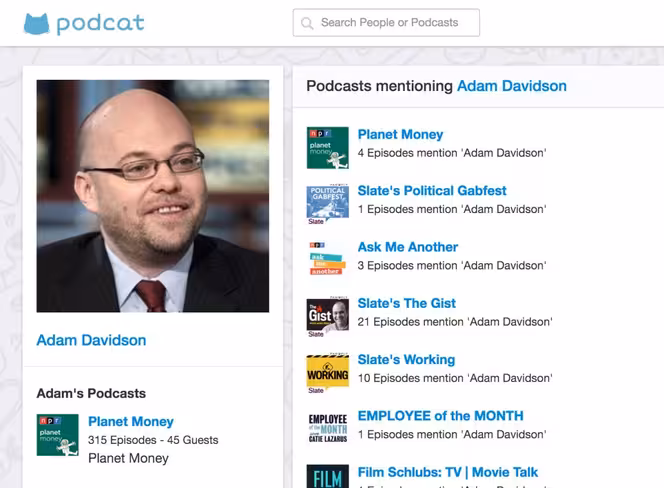Open Film Schlubs: TV | Movie Talk link
The height and width of the screenshot is (488, 664).
(448, 472)
